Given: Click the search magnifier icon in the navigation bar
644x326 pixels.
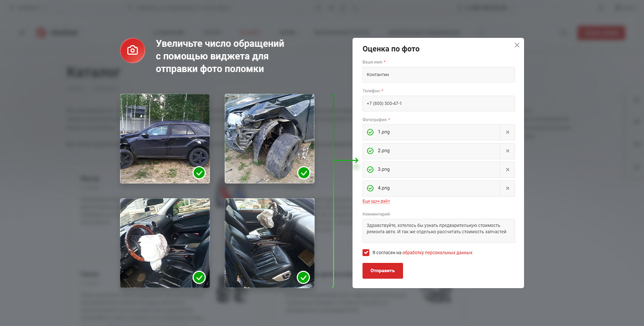Looking at the screenshot, I should click(x=563, y=32).
